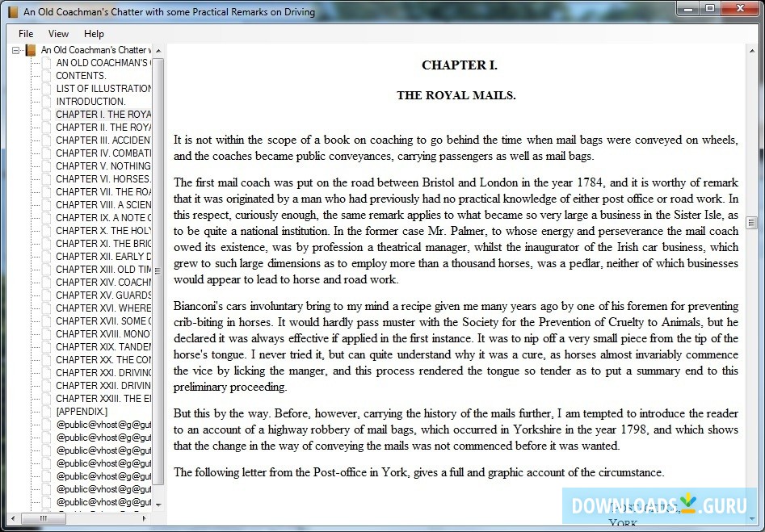
Task: Select CHAPTER V. NOTHING entry
Action: click(x=103, y=165)
